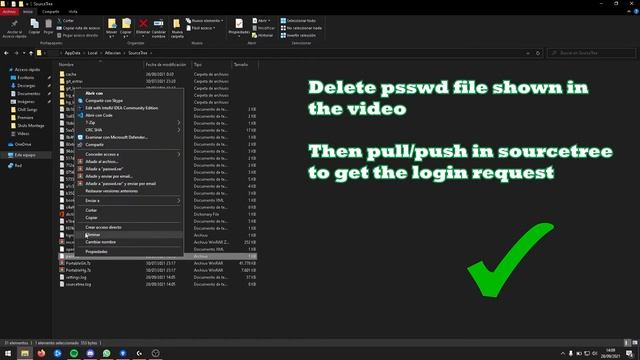Open the Archivo tab
This screenshot has width=640, height=360.
click(x=9, y=12)
